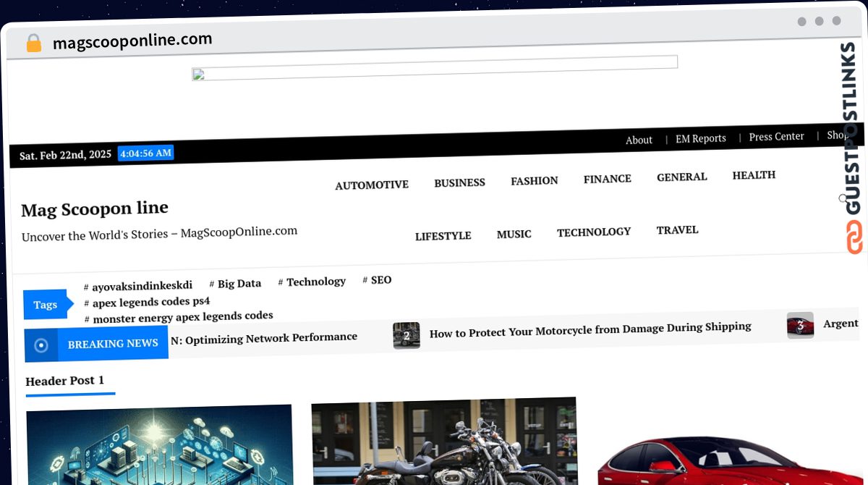The height and width of the screenshot is (485, 868).
Task: Open the EM Reports link
Action: [x=701, y=138]
